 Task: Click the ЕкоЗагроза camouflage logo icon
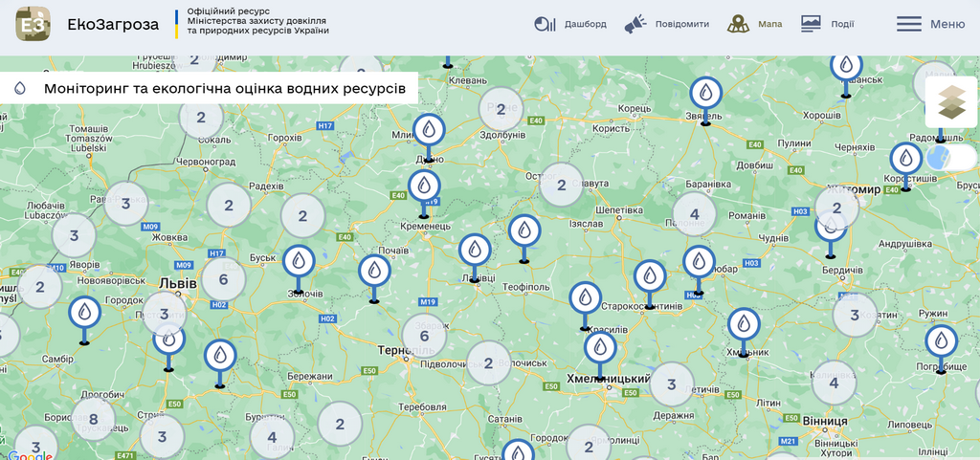click(x=33, y=24)
